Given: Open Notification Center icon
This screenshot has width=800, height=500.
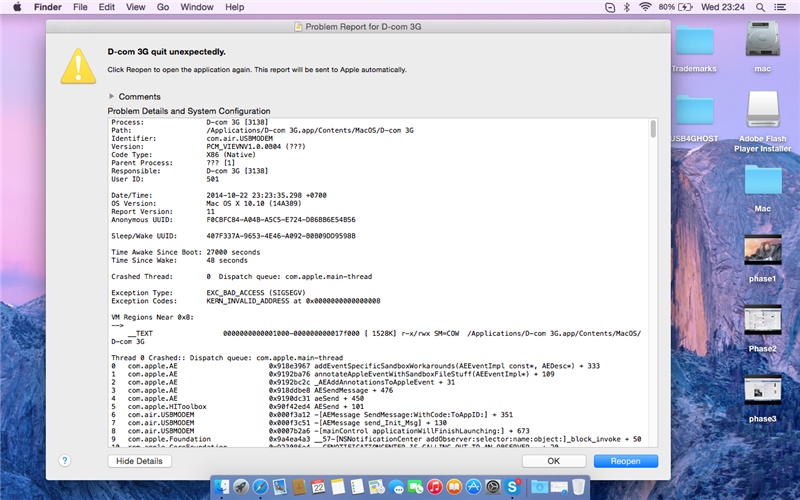Looking at the screenshot, I should click(x=784, y=7).
